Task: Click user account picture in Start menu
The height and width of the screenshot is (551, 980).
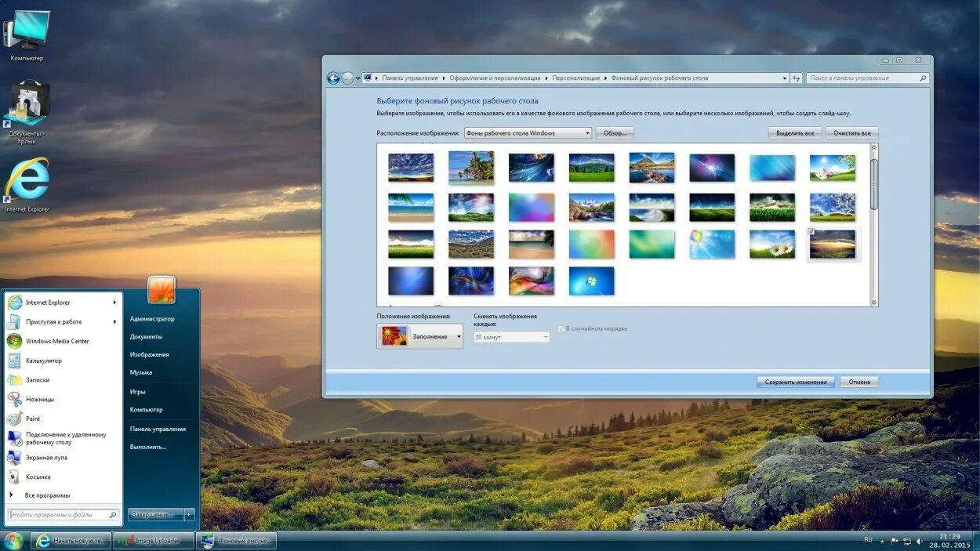Action: (x=162, y=290)
